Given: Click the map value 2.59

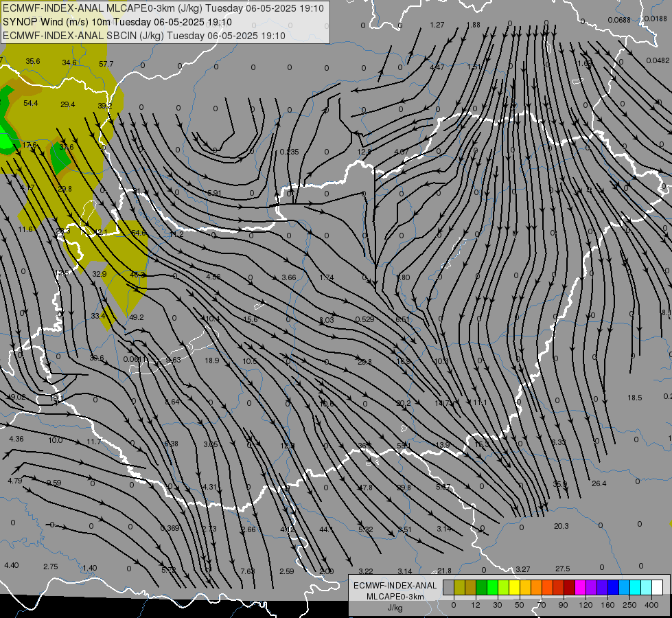Looking at the screenshot, I should point(287,571).
